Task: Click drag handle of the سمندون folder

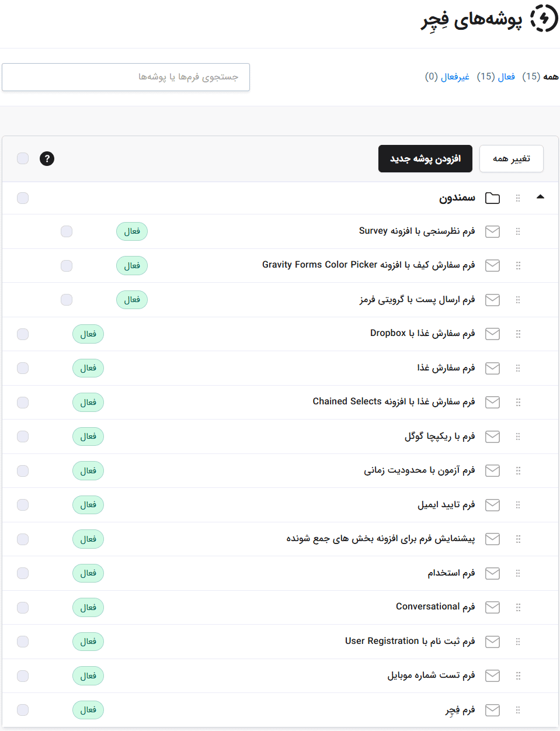Action: 518,198
